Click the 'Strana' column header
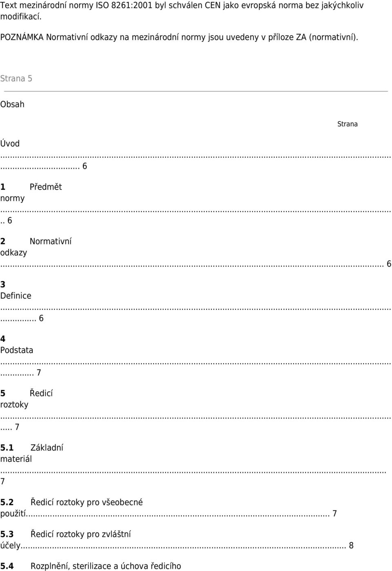The height and width of the screenshot is (571, 392). (347, 124)
